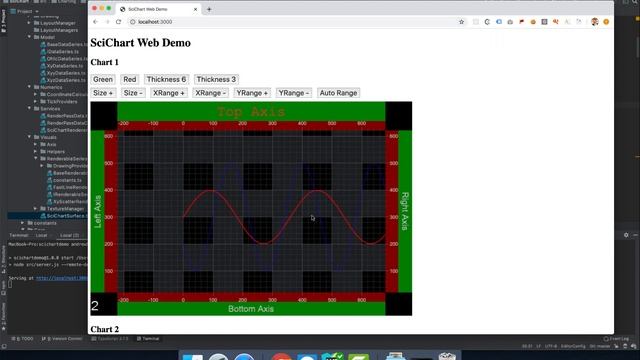Open the XyDataSeries.ts file
Viewport: 640px width, 360px height.
62,66
